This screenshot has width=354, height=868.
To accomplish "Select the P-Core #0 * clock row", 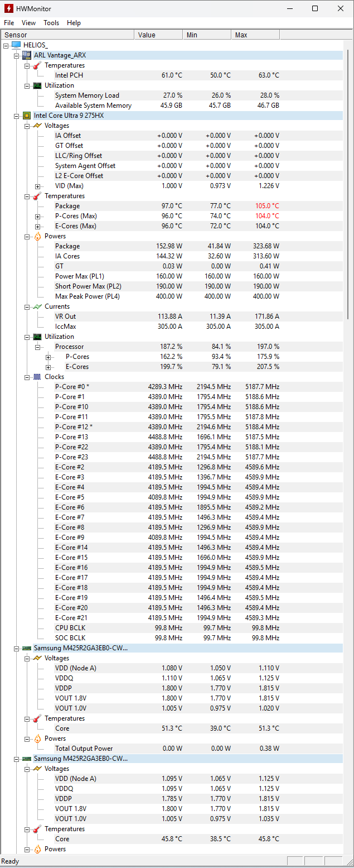I will click(x=172, y=387).
